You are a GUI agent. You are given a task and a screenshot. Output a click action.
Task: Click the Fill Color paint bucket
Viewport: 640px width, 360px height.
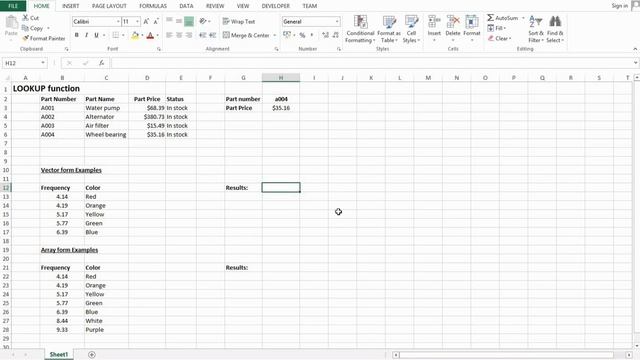tap(135, 36)
